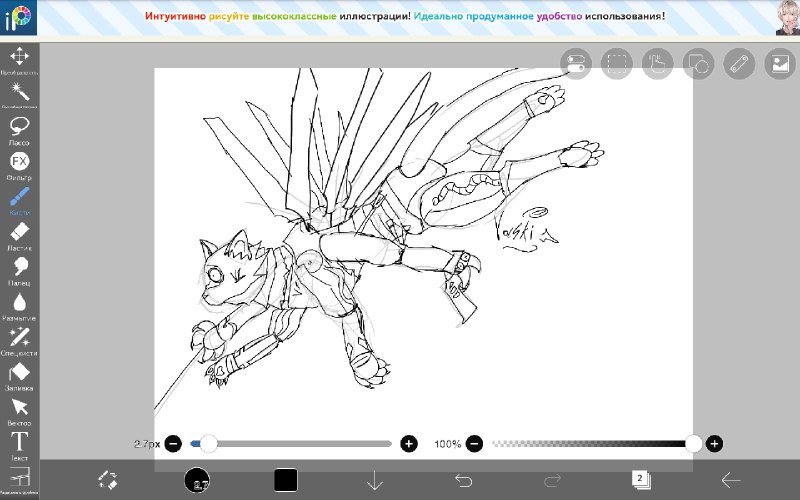Open the layers panel showing 2

click(x=641, y=480)
